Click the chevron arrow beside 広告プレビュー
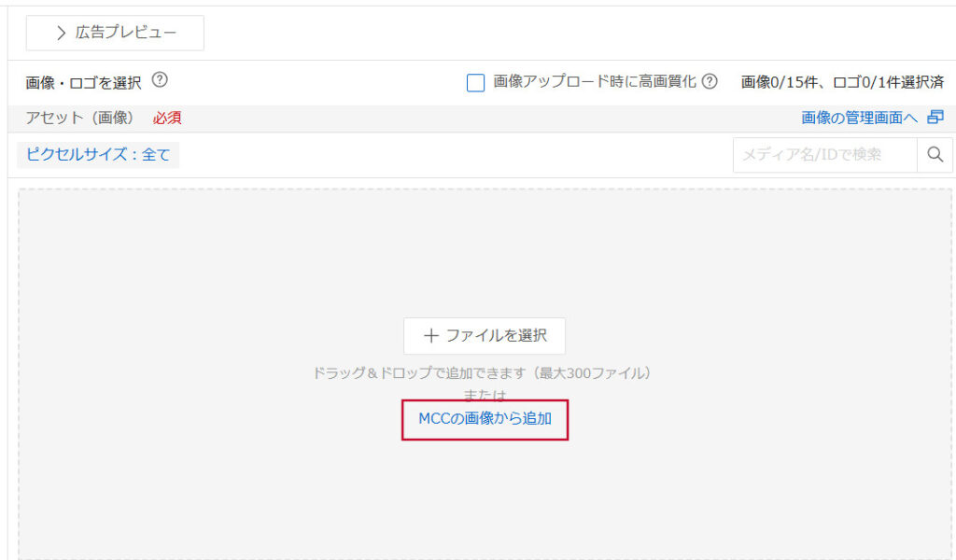The width and height of the screenshot is (956, 560). [x=61, y=33]
